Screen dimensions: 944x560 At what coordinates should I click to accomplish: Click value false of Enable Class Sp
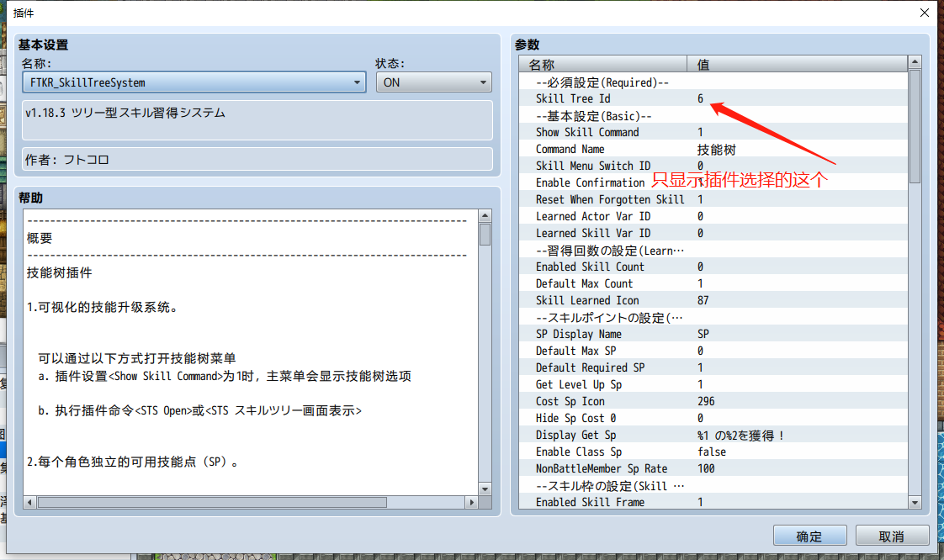pos(712,452)
